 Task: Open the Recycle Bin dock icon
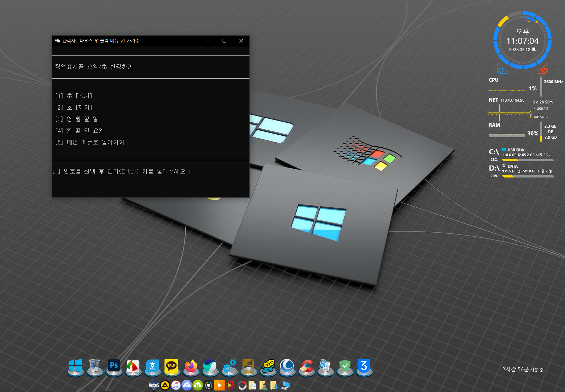(x=94, y=367)
